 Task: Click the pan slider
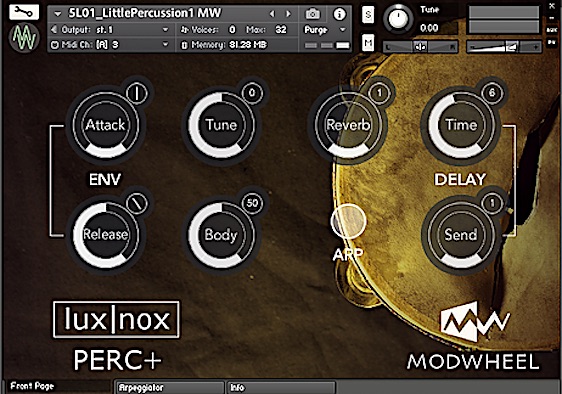(420, 47)
